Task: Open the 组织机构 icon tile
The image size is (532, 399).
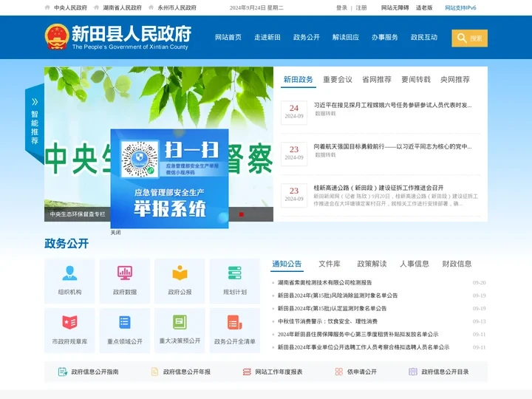Action: point(69,281)
